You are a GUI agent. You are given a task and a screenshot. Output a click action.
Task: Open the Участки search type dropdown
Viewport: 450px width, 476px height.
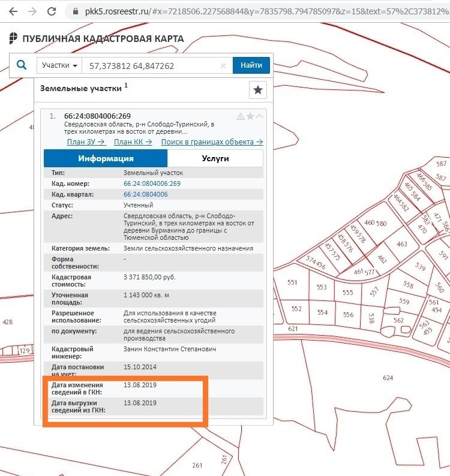59,65
